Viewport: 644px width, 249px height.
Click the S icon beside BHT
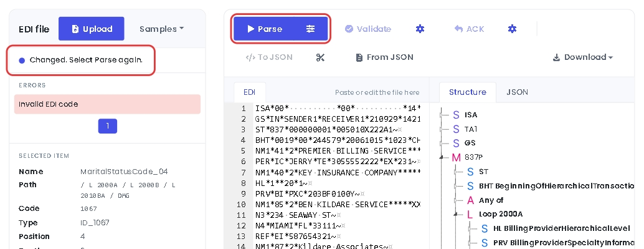[470, 186]
